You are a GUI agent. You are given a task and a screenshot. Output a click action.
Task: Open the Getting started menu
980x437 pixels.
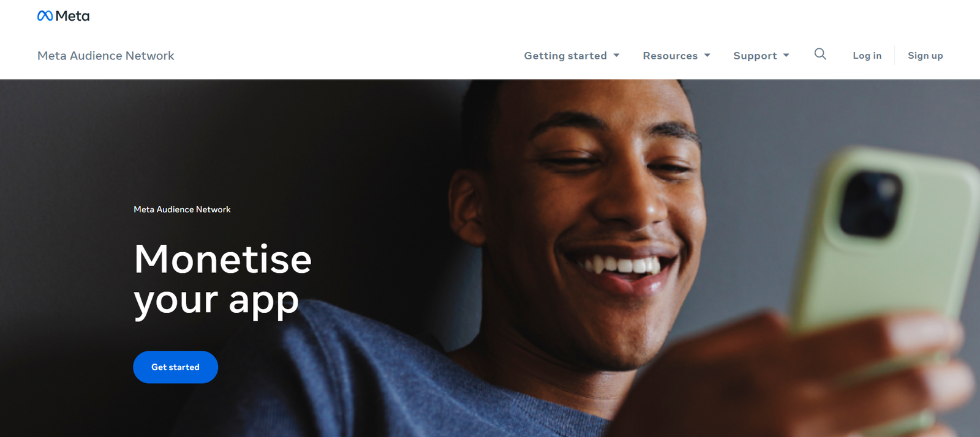point(565,56)
